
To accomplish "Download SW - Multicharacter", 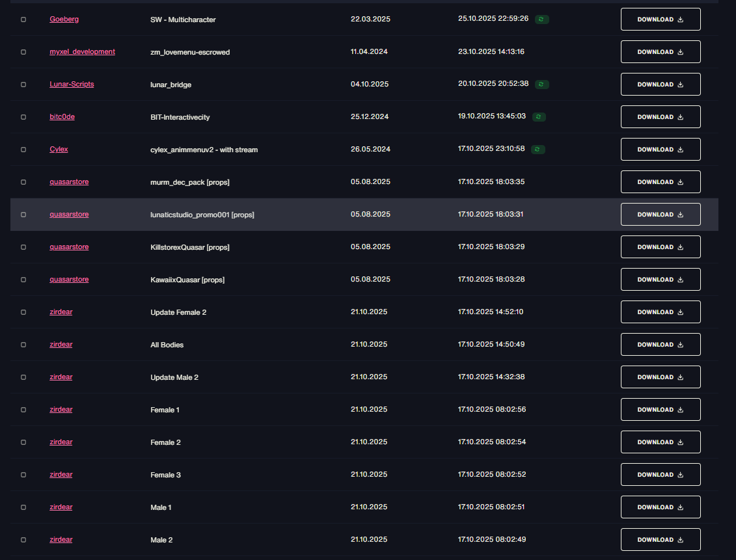I will pyautogui.click(x=661, y=20).
